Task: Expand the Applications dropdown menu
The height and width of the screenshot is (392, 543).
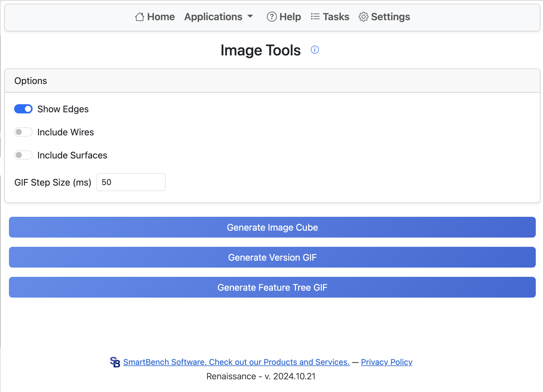Action: click(218, 17)
